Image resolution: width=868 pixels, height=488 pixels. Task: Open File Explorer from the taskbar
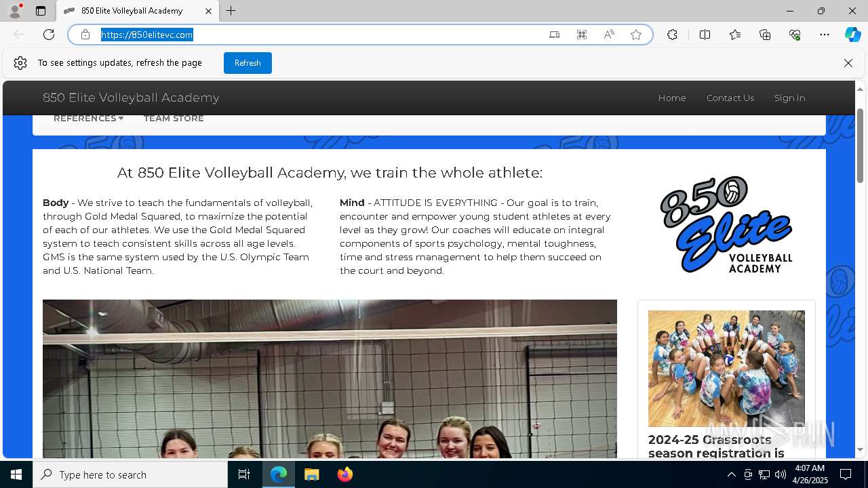pyautogui.click(x=311, y=474)
